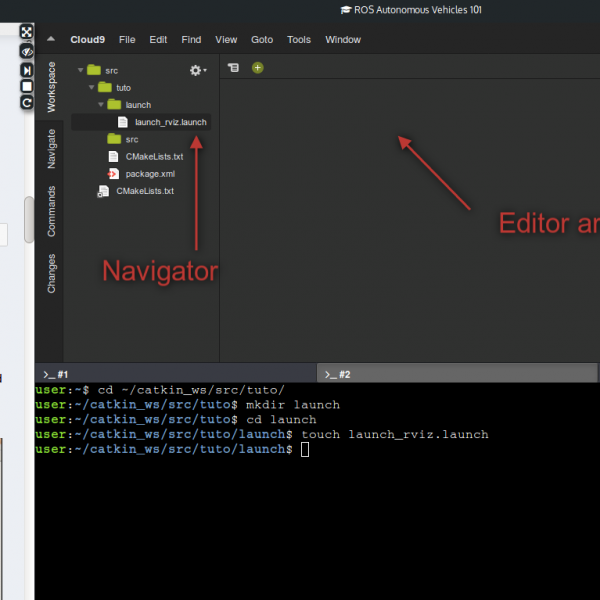Image resolution: width=600 pixels, height=600 pixels.
Task: Open the Edit menu
Action: (158, 39)
